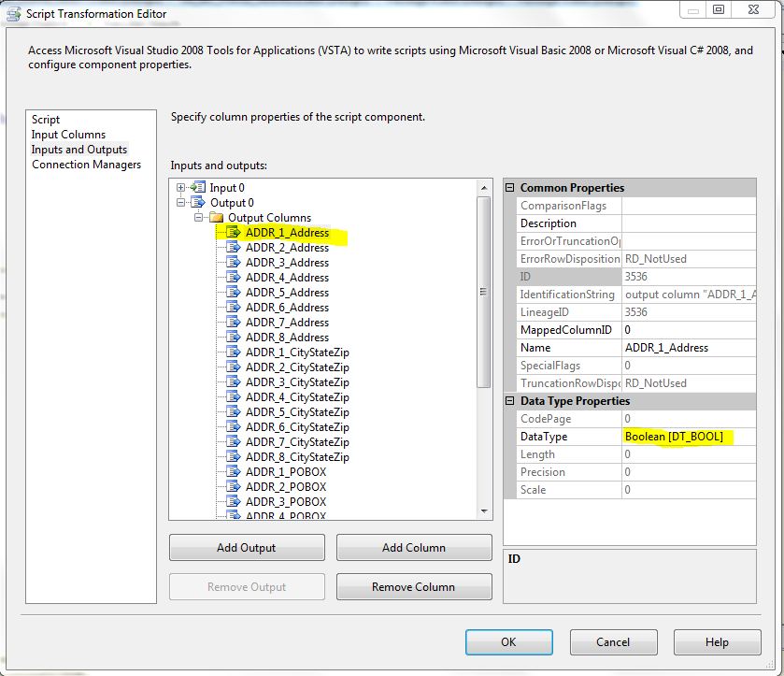Image resolution: width=784 pixels, height=676 pixels.
Task: Click the tree list scroll up arrow
Action: [x=484, y=188]
